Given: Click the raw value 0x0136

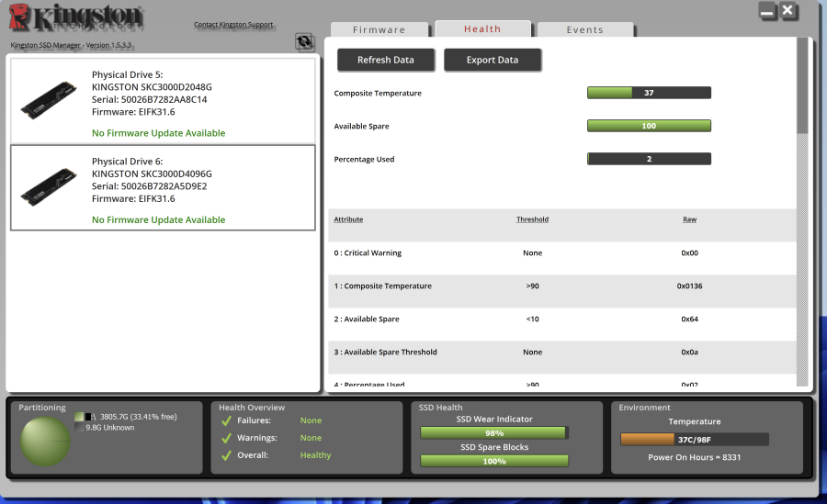Looking at the screenshot, I should [689, 286].
